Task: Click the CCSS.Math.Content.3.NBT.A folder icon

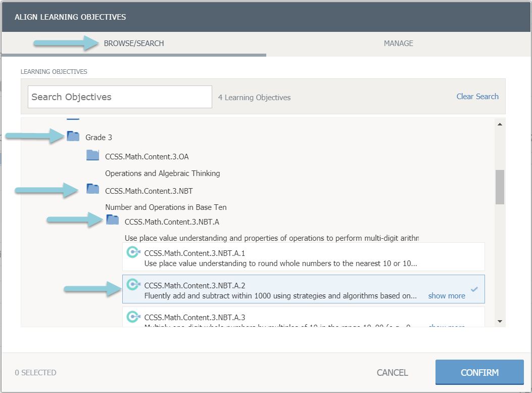Action: coord(113,221)
